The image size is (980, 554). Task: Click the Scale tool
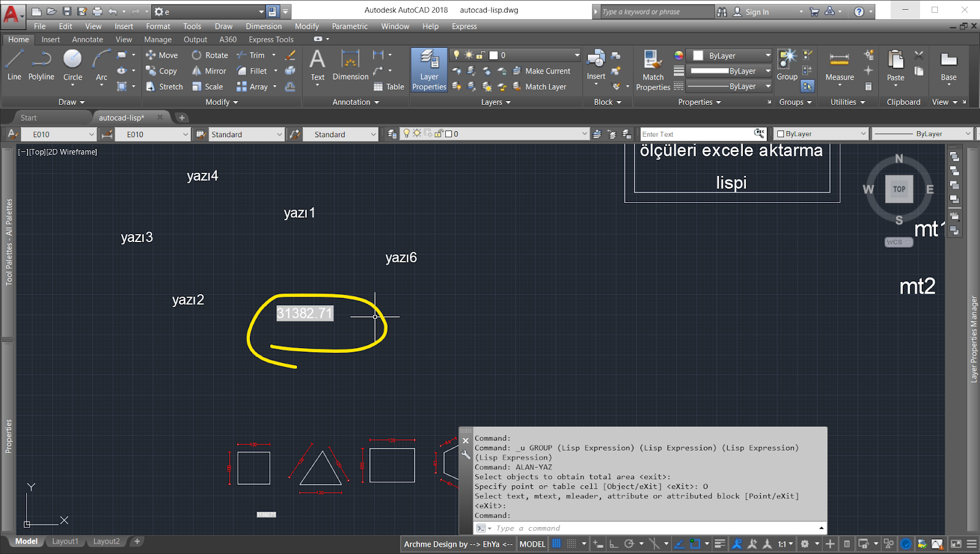207,87
